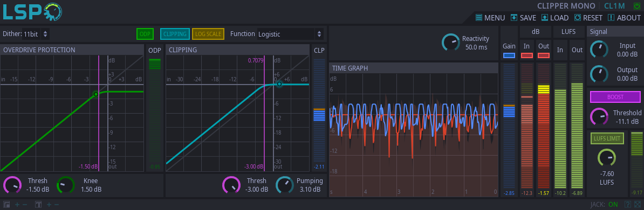Open the Function Logistic dropdown
The width and height of the screenshot is (644, 210).
[290, 34]
